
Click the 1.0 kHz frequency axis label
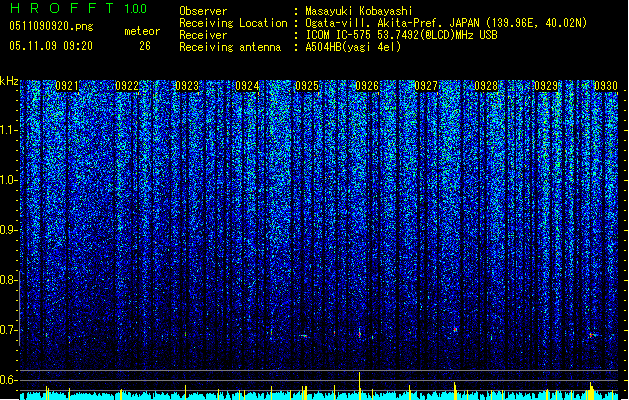pyautogui.click(x=9, y=180)
